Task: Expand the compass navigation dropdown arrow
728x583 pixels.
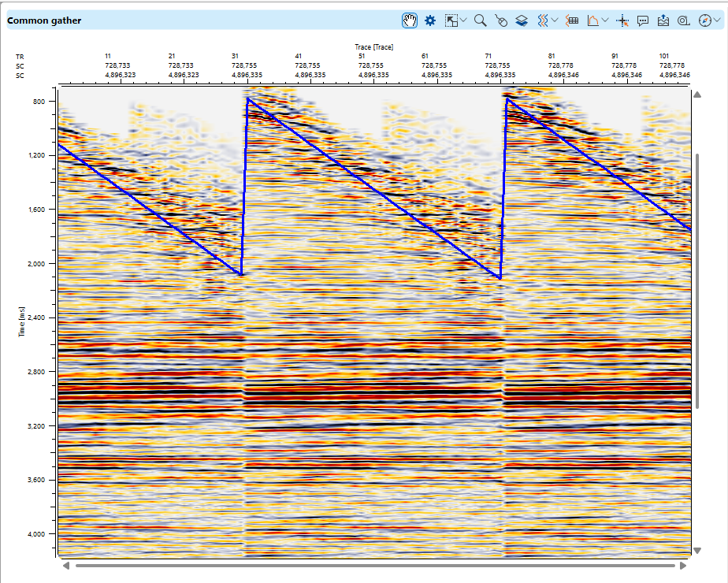Action: point(716,20)
